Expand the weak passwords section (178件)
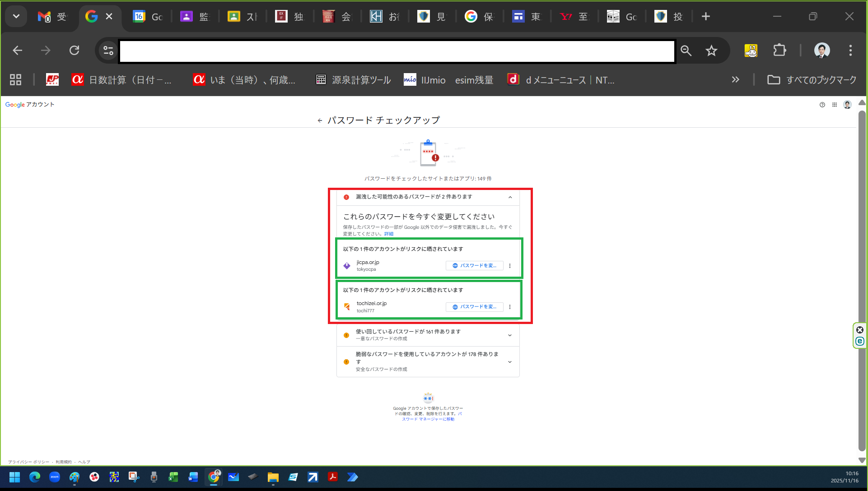The height and width of the screenshot is (491, 868). click(510, 362)
